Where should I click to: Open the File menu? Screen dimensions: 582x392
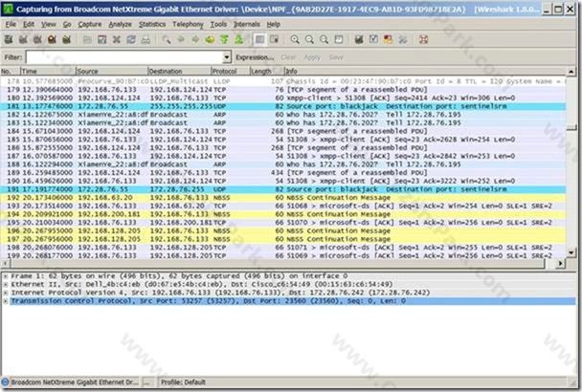pos(11,25)
